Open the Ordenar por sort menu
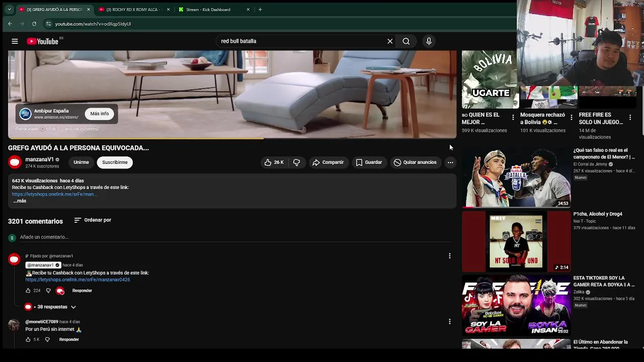 point(93,220)
